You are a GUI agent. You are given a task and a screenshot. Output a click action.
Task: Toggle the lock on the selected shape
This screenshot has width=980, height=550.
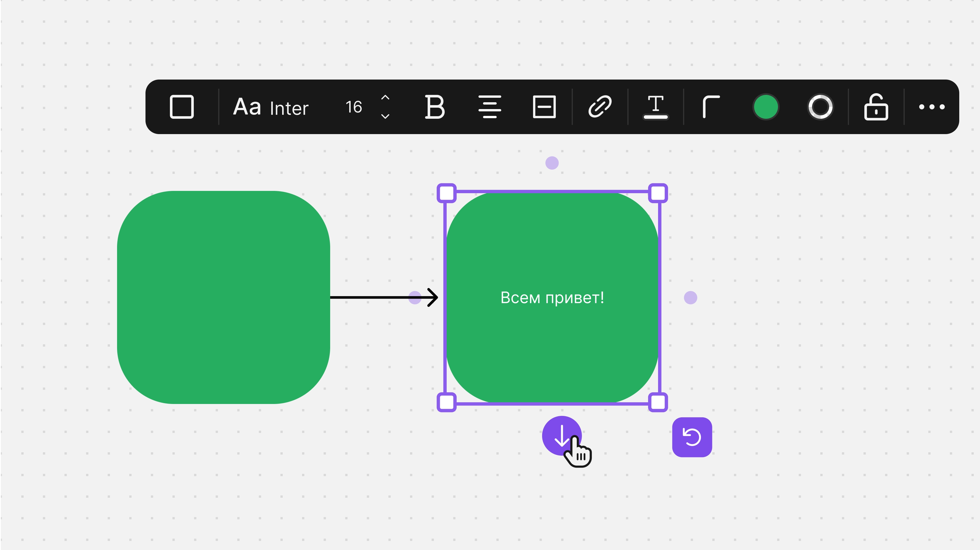[876, 107]
